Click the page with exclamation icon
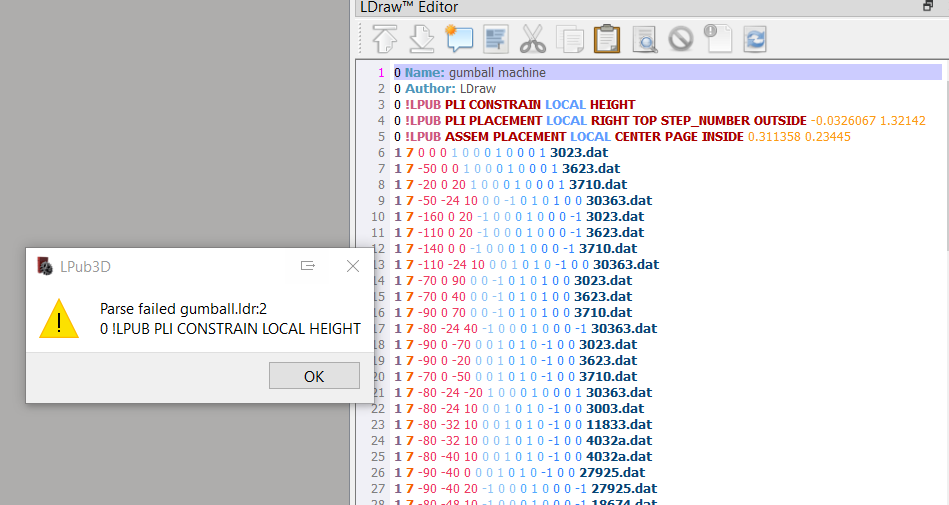The width and height of the screenshot is (949, 505). 718,40
